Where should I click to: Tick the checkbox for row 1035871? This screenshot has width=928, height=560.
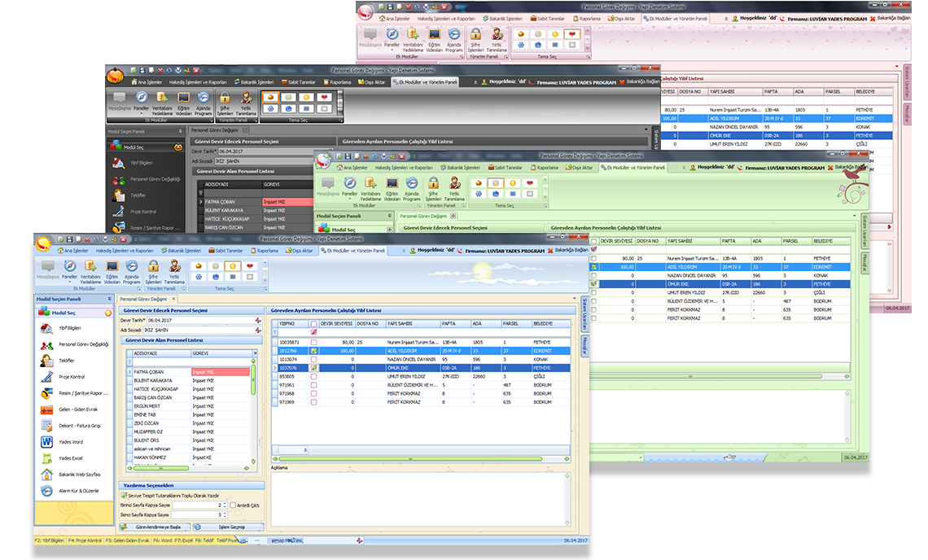coord(313,342)
